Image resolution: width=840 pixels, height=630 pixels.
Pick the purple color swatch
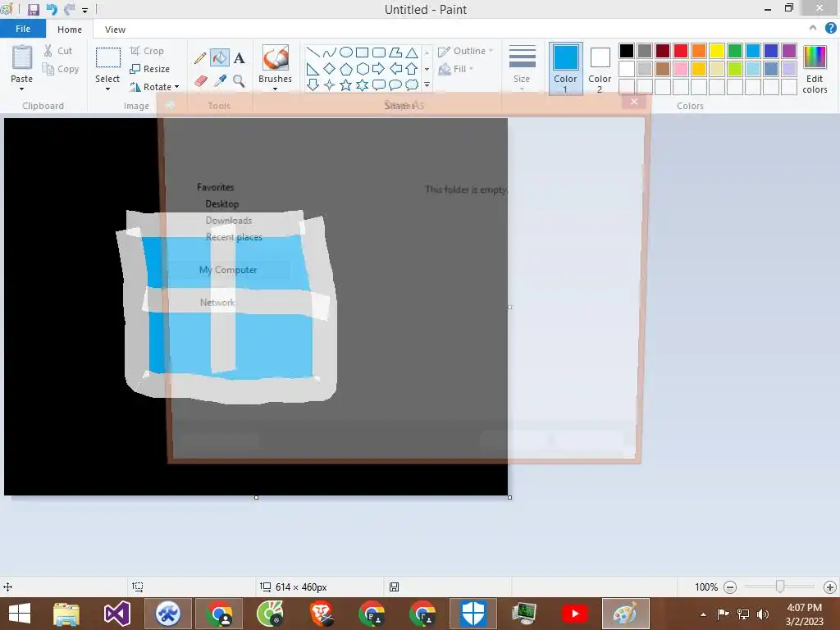coord(789,51)
